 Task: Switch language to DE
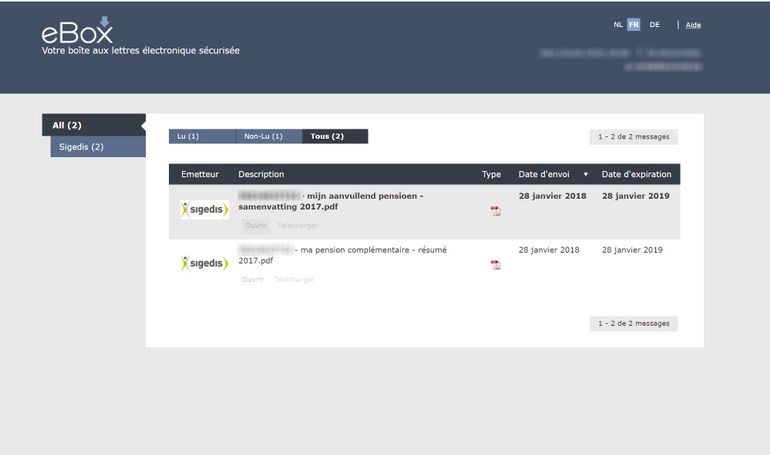pyautogui.click(x=654, y=25)
